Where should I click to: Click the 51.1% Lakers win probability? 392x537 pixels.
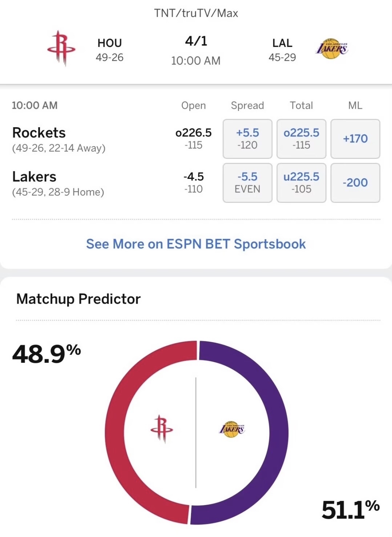tap(350, 510)
